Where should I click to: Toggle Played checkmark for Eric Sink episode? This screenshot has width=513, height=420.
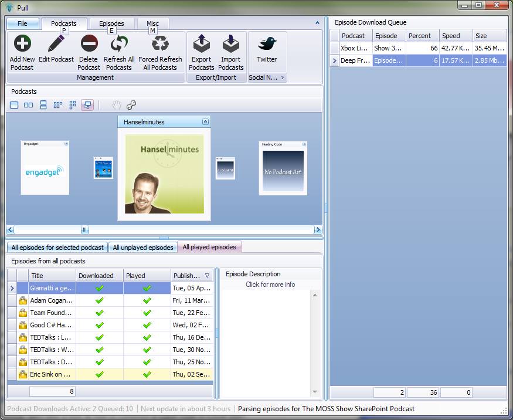147,374
